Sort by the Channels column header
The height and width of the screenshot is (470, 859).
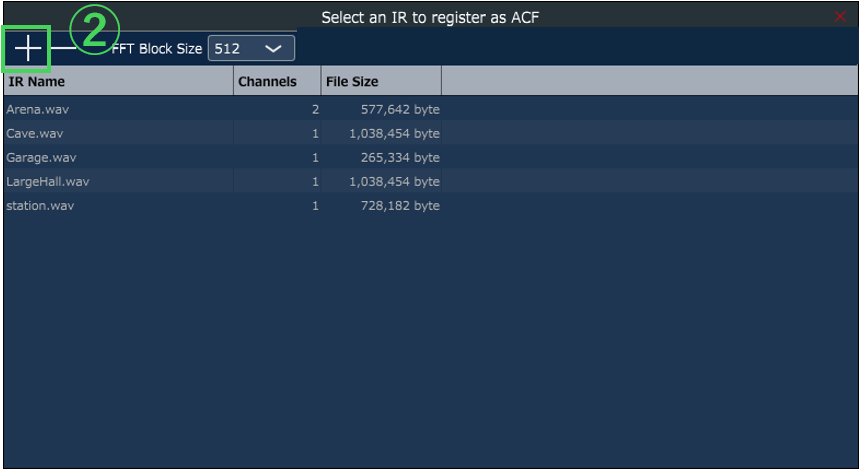(x=276, y=82)
